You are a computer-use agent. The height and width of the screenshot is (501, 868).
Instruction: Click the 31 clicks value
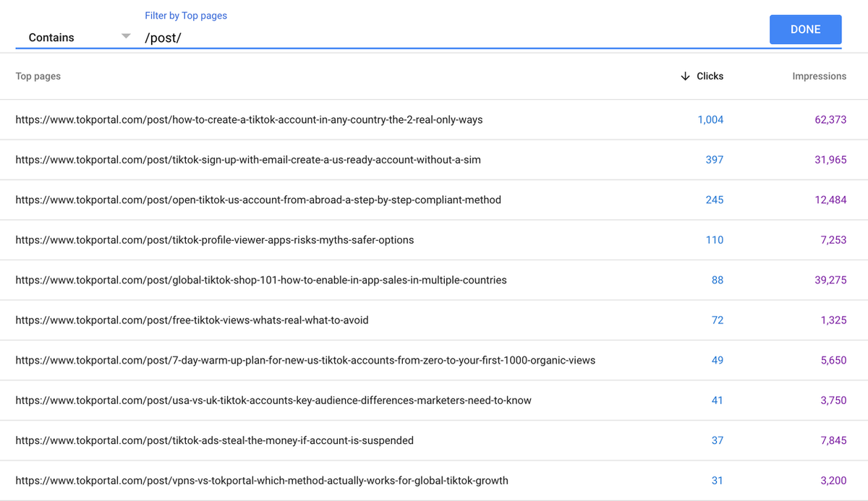[718, 481]
